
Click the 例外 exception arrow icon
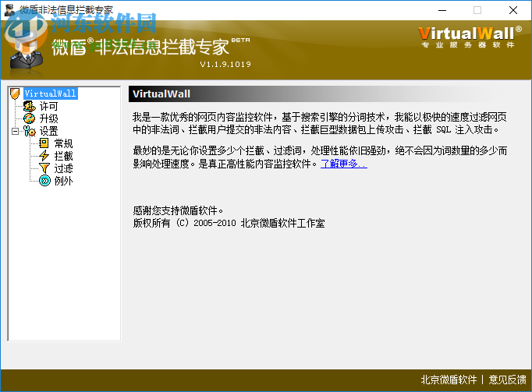pyautogui.click(x=44, y=181)
